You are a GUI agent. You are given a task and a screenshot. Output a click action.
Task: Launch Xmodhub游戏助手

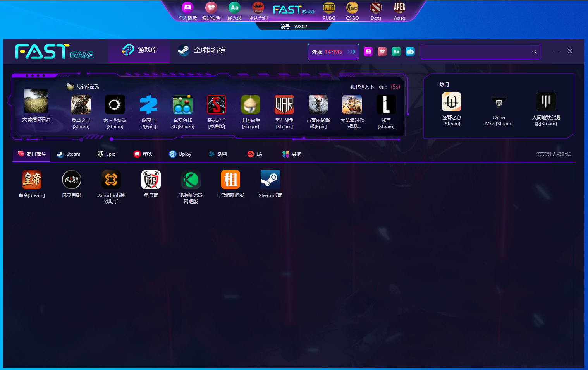(111, 187)
